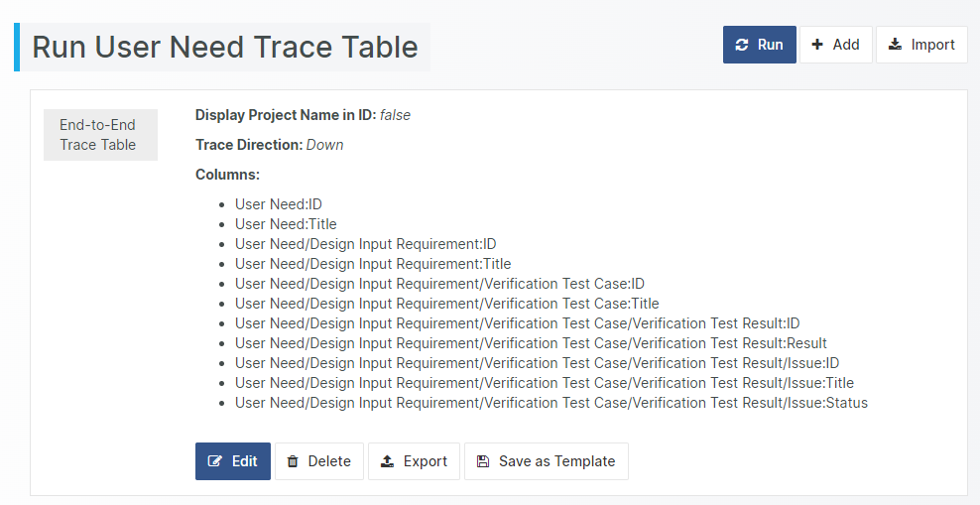Select the End-to-End Trace Table tab
The image size is (980, 505).
pos(98,135)
